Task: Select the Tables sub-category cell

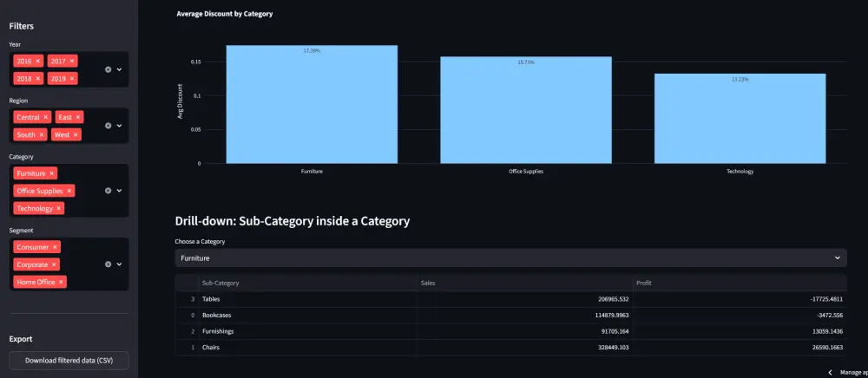Action: (308, 299)
